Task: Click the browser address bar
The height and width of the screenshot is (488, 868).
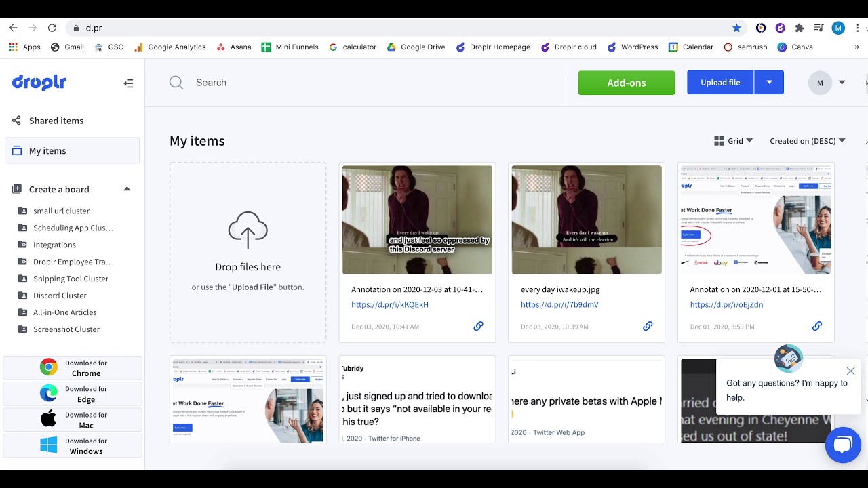Action: 407,28
